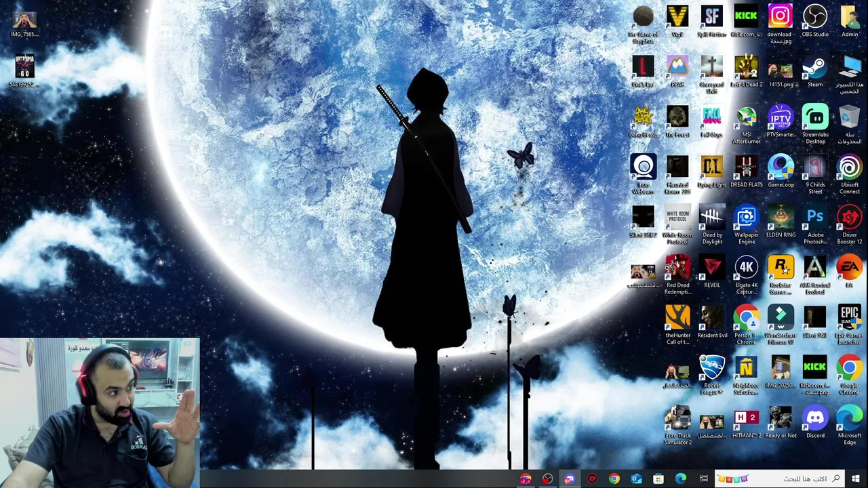Viewport: 868px width, 488px height.
Task: Click the Microsoft Edge desktop icon
Action: [x=850, y=425]
